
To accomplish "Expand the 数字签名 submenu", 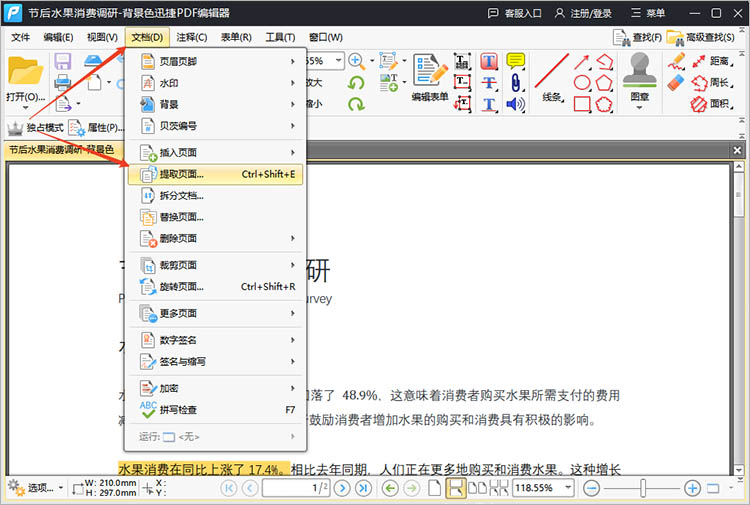I will 215,340.
